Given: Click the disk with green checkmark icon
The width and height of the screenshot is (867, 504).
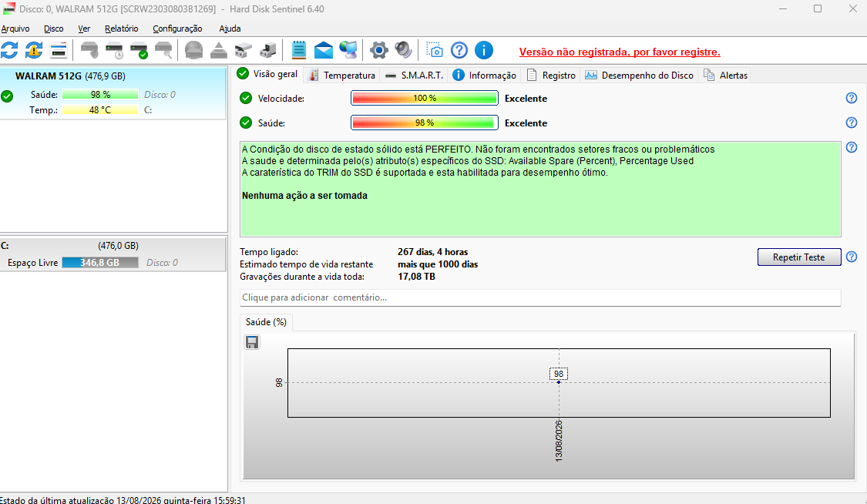Looking at the screenshot, I should tap(139, 50).
